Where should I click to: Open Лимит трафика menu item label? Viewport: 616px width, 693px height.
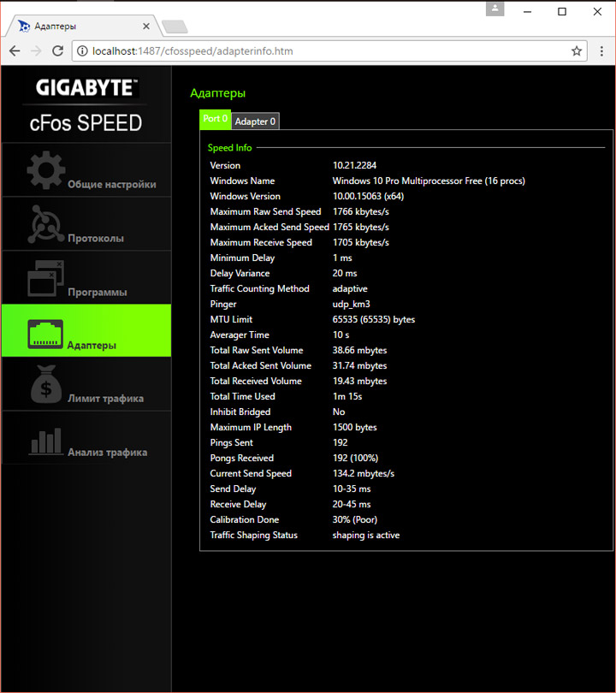[105, 398]
